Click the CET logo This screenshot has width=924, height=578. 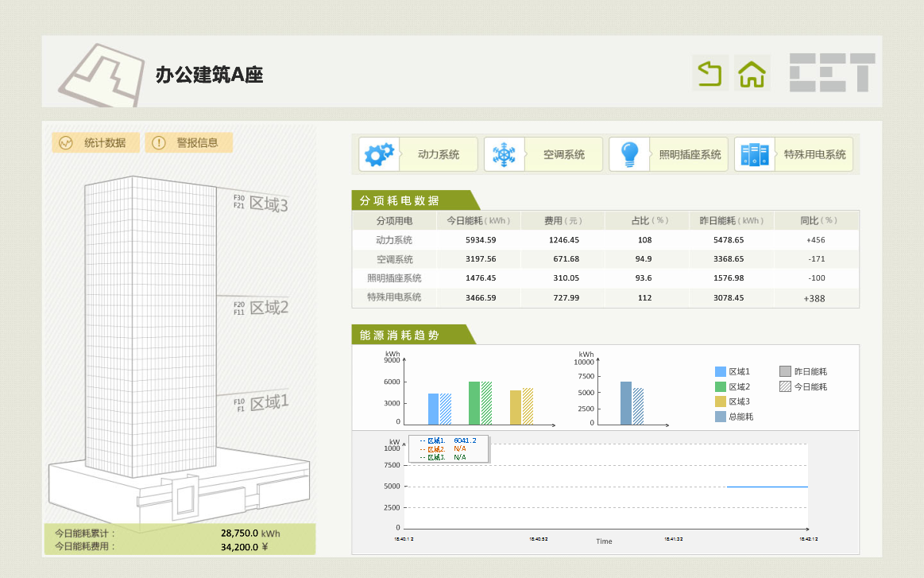(x=832, y=72)
